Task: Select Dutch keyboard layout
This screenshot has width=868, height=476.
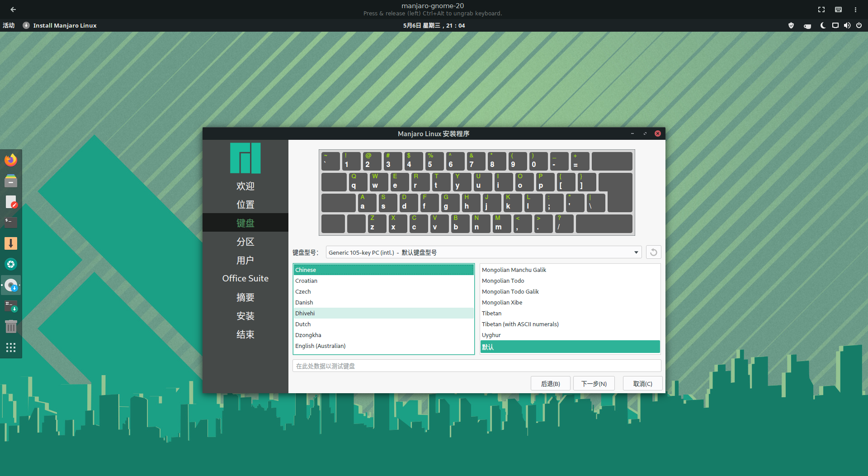Action: (383, 324)
